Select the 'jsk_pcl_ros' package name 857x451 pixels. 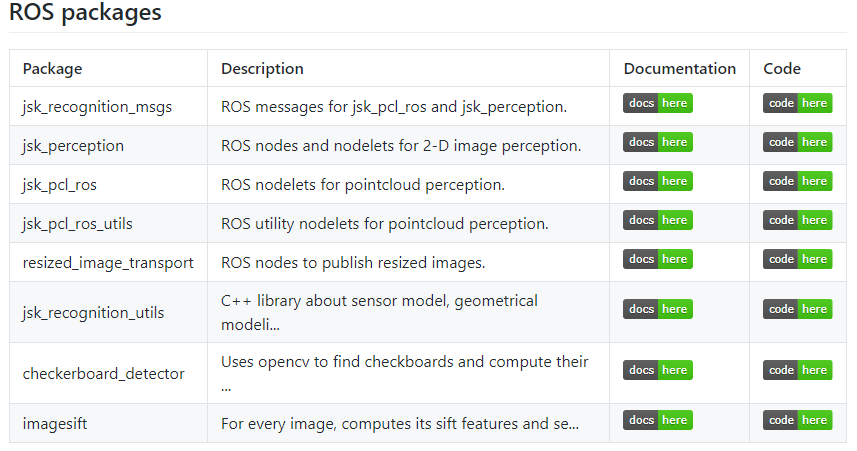60,185
